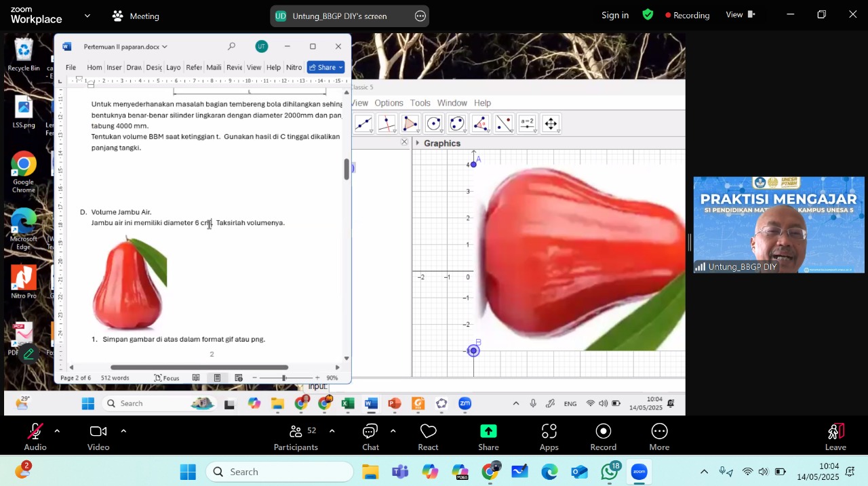Click Word zoom out minus button
The height and width of the screenshot is (486, 868).
click(x=254, y=378)
